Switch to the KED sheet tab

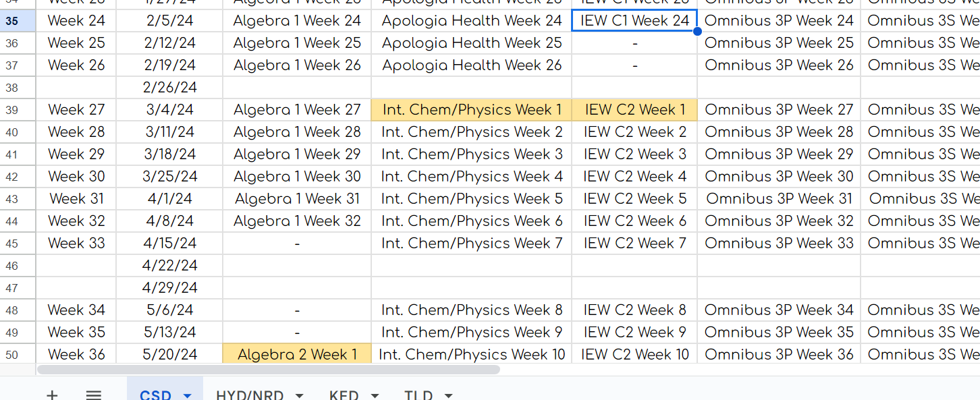tap(344, 395)
